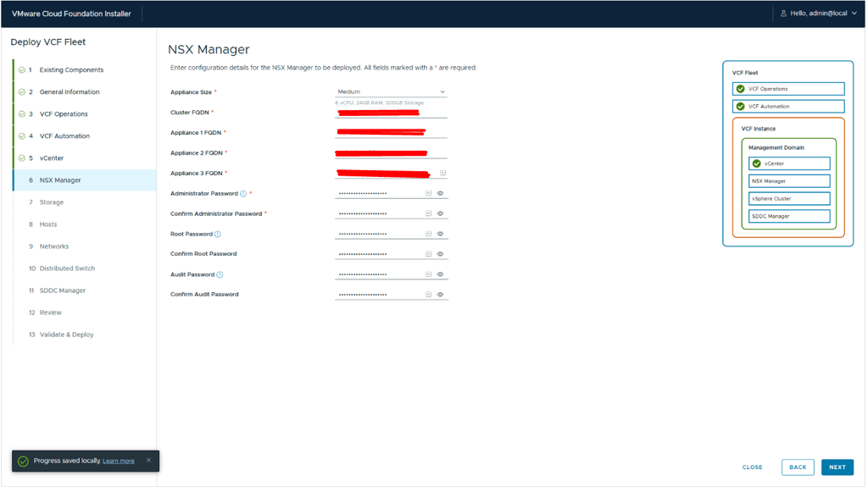Click password manager icon in Audit Password field

[x=429, y=274]
